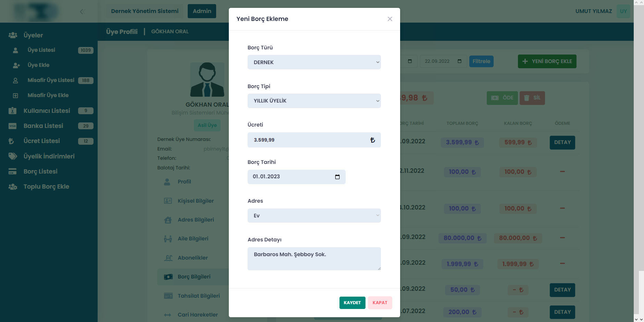
Task: Click the Banka Listesi card icon
Action: coord(13,126)
